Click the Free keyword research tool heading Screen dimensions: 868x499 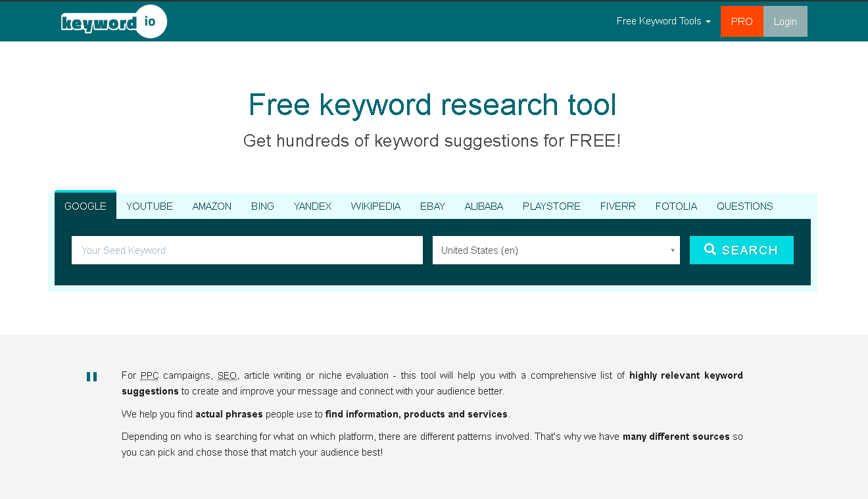pos(433,105)
